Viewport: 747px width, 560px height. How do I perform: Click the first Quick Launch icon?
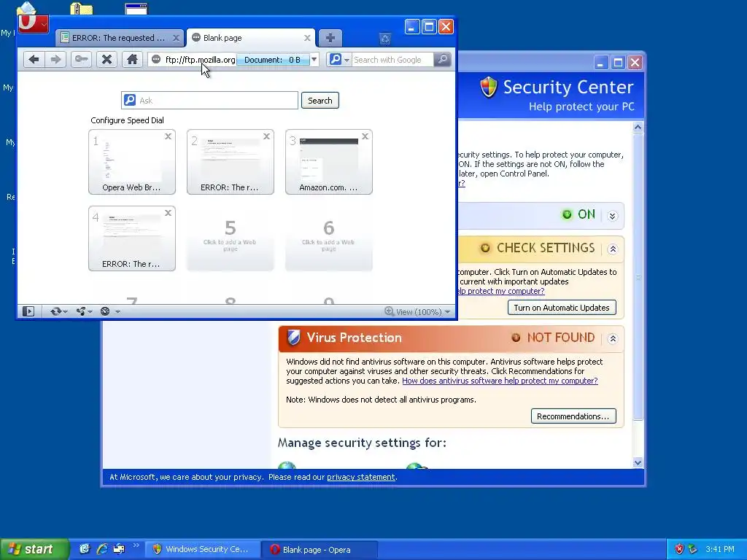point(85,549)
